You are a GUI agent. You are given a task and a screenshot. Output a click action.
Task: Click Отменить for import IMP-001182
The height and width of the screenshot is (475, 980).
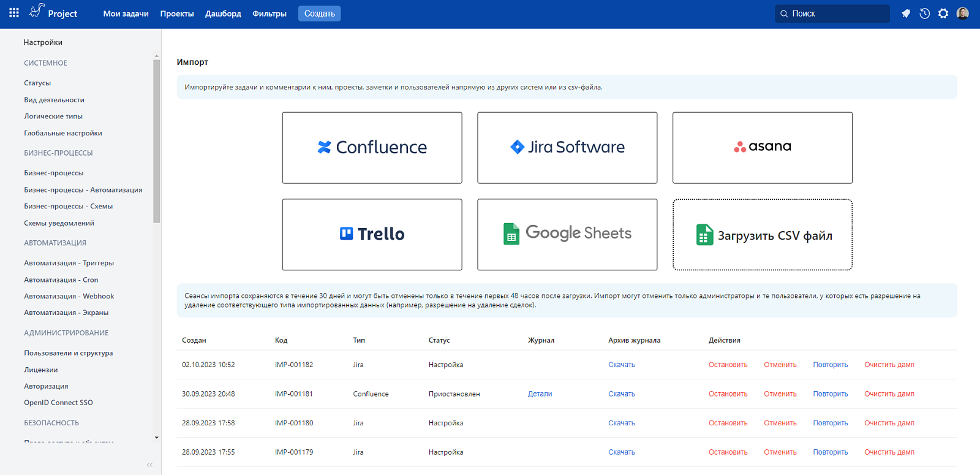(x=780, y=365)
